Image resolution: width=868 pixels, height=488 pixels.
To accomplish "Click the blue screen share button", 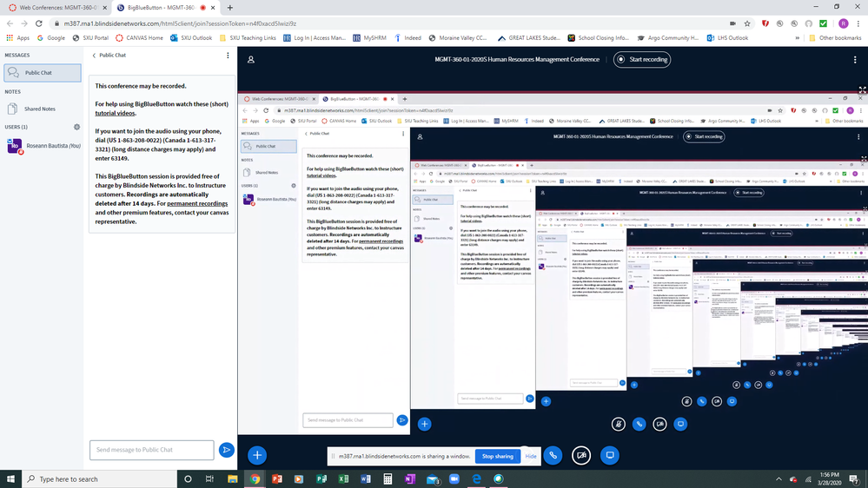I will click(610, 455).
